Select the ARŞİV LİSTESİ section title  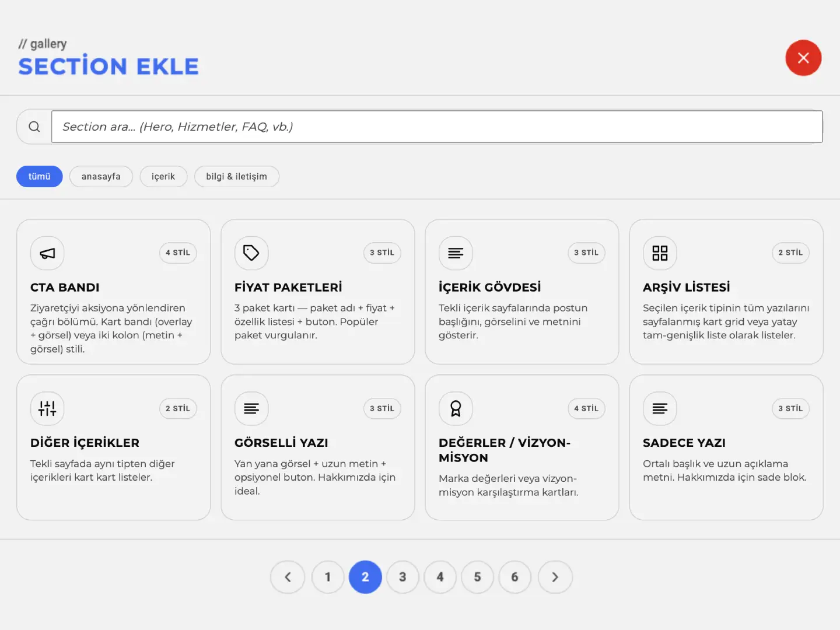click(687, 287)
